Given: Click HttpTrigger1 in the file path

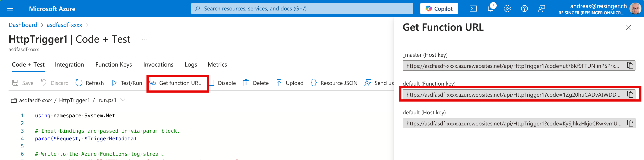Looking at the screenshot, I should [74, 100].
